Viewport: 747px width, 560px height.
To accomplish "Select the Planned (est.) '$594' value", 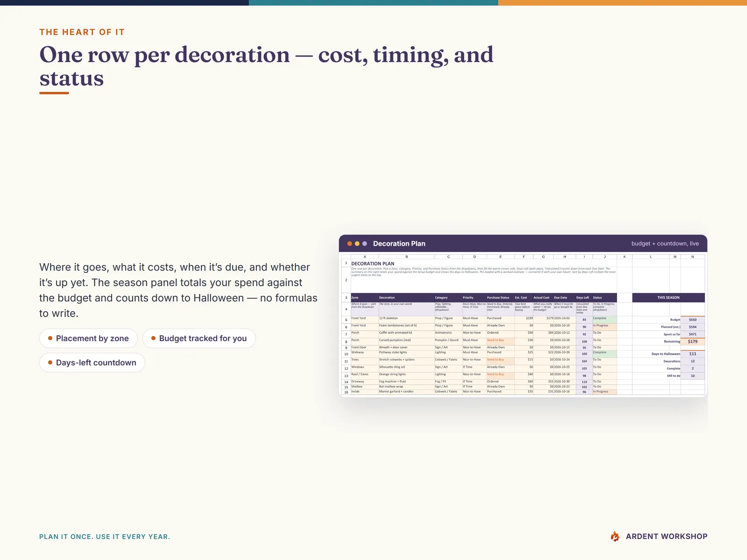I will point(692,327).
